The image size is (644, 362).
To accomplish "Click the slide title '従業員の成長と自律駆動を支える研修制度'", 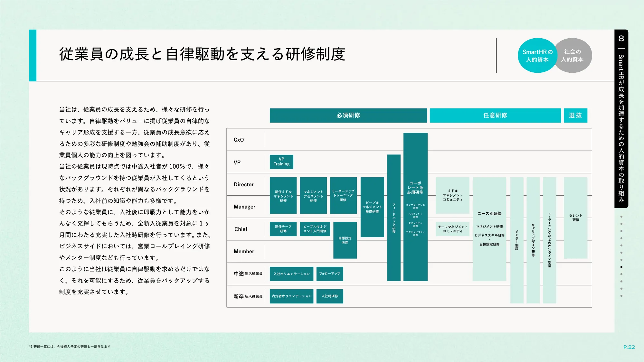I will 202,54.
